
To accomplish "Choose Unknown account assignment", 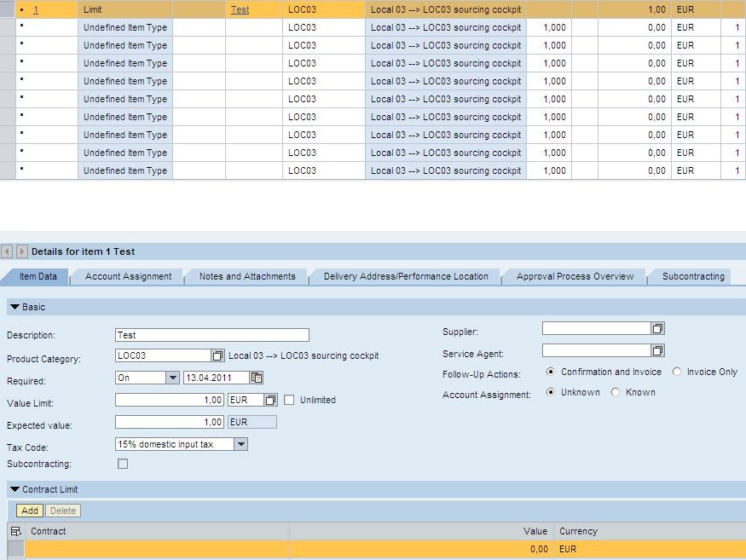I will pyautogui.click(x=551, y=392).
